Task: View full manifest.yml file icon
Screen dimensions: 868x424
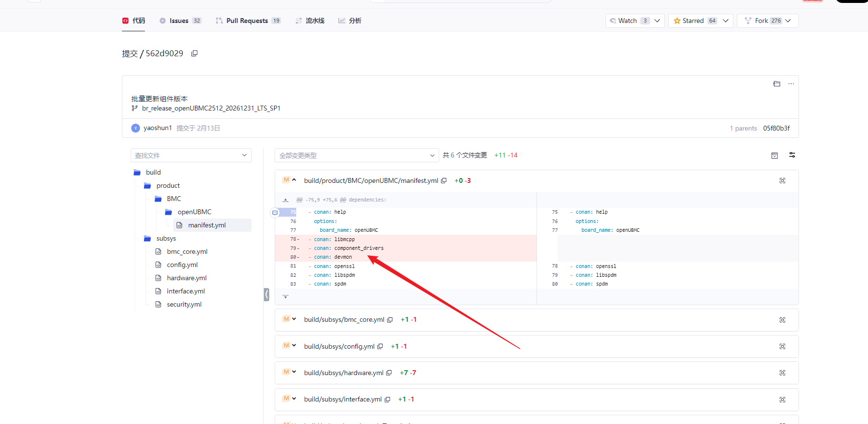Action: click(x=782, y=180)
